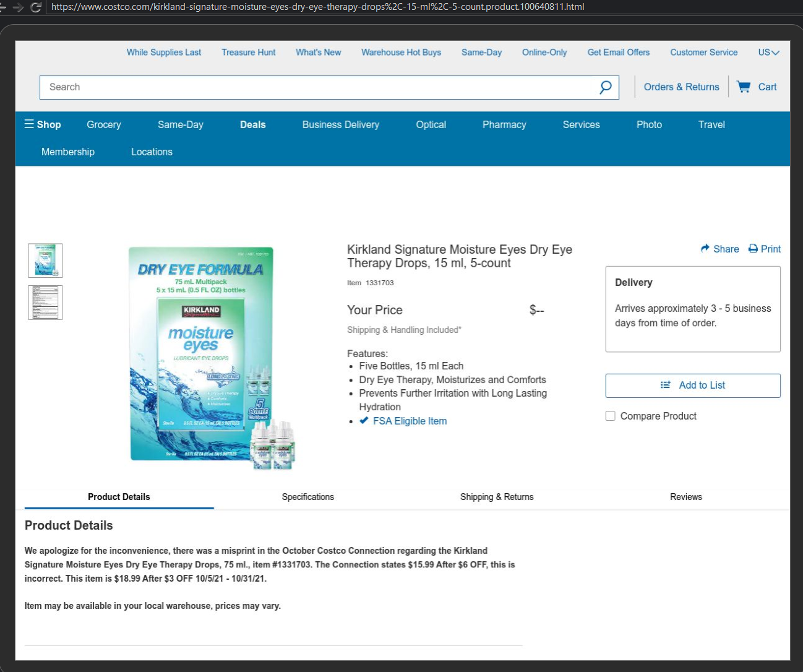Go to Membership page
This screenshot has width=803, height=672.
click(x=68, y=152)
